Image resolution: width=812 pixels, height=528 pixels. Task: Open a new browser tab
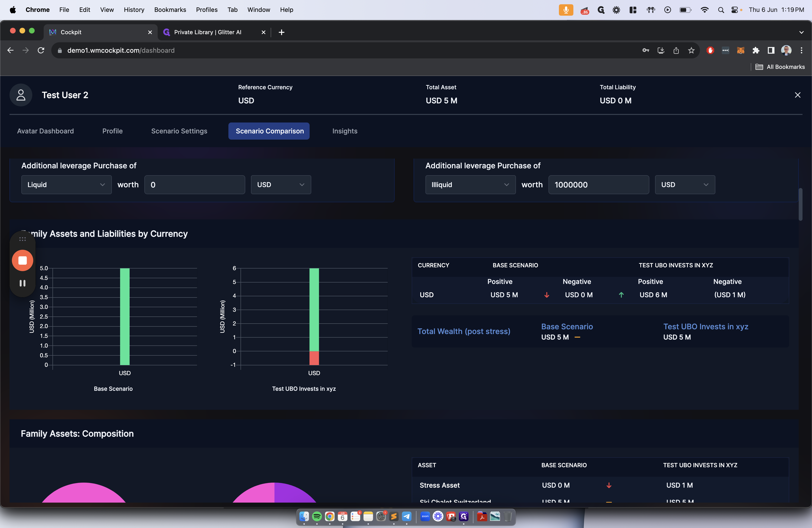point(282,32)
